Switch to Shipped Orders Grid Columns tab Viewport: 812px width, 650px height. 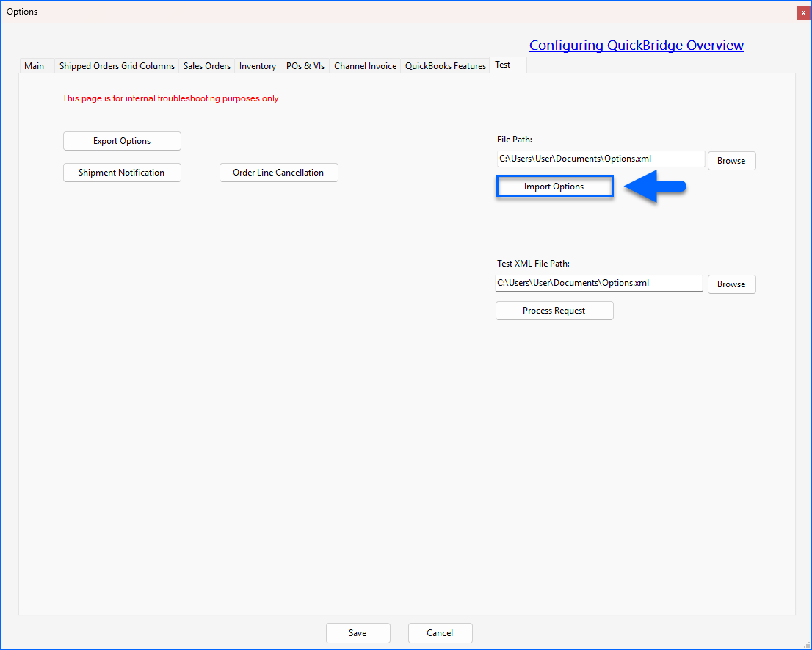coord(117,66)
